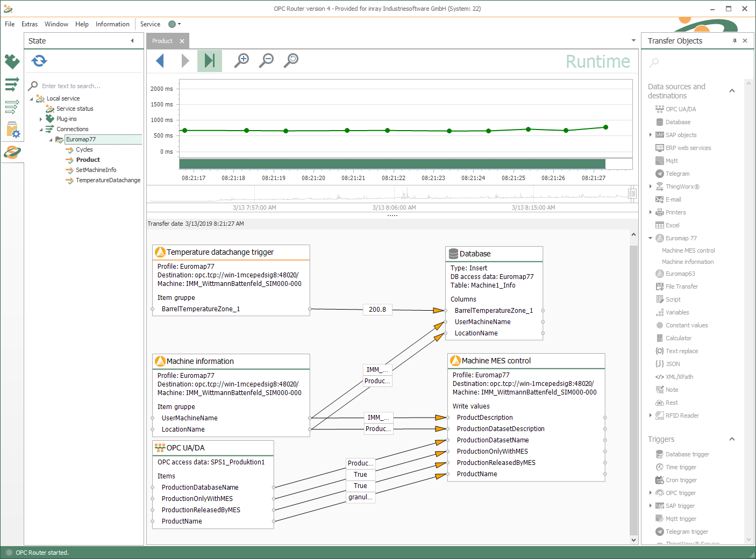756x559 pixels.
Task: Open the Service status indicator dropdown
Action: click(179, 24)
